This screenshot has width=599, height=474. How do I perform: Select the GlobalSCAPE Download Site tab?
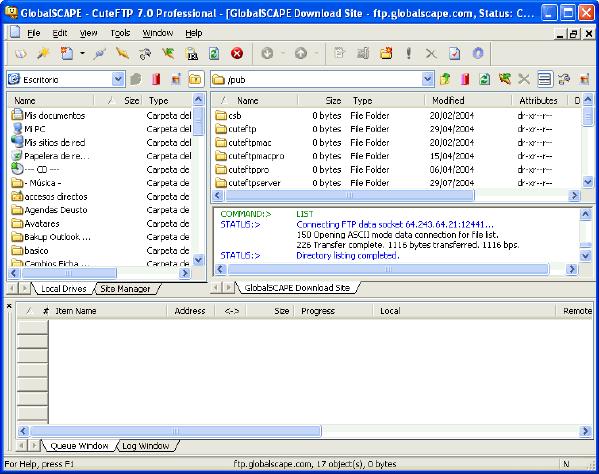tap(297, 288)
